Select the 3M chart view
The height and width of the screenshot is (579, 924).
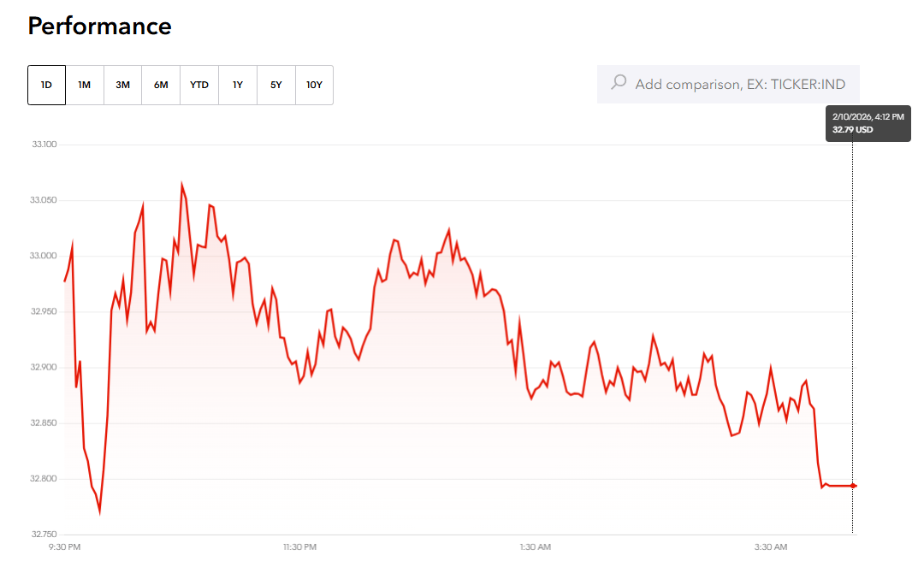122,85
